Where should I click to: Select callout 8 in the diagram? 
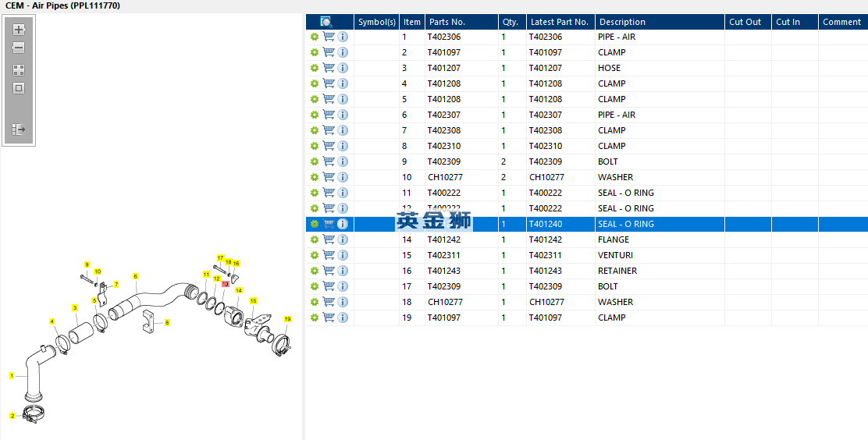click(167, 322)
